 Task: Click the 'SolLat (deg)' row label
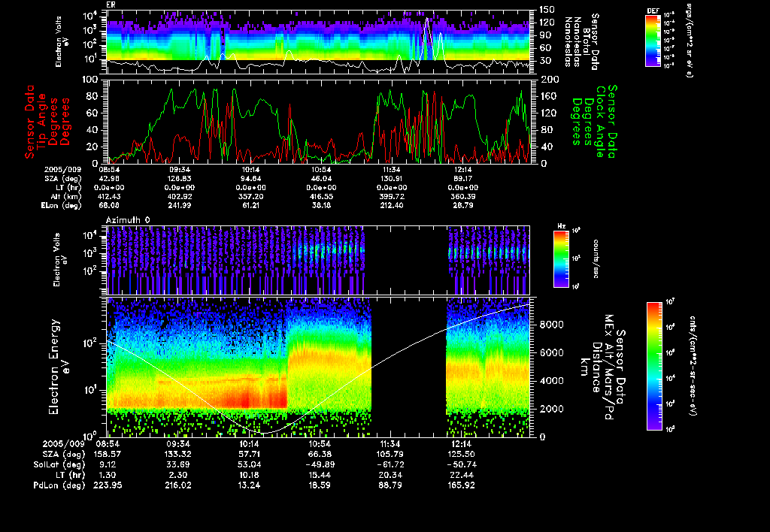59,465
